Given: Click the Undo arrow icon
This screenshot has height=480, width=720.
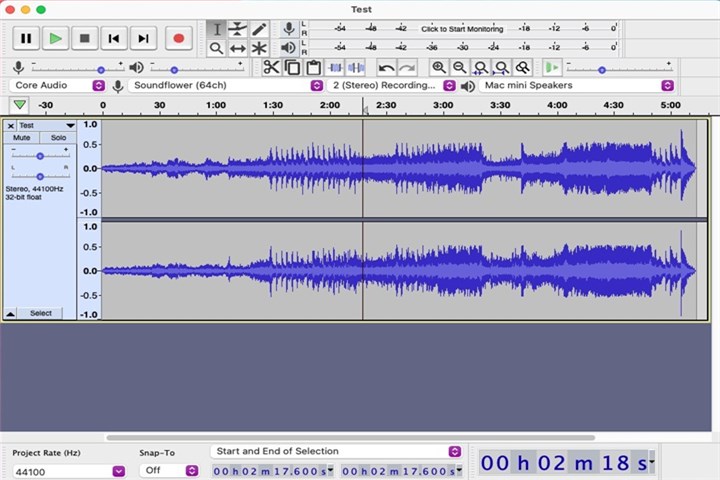Looking at the screenshot, I should point(386,67).
